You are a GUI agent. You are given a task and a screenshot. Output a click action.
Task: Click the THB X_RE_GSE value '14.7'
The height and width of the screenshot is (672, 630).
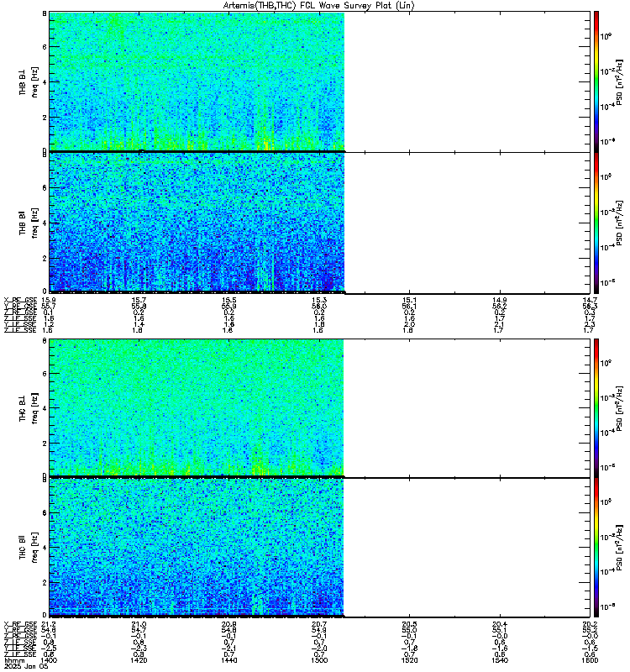[x=590, y=300]
